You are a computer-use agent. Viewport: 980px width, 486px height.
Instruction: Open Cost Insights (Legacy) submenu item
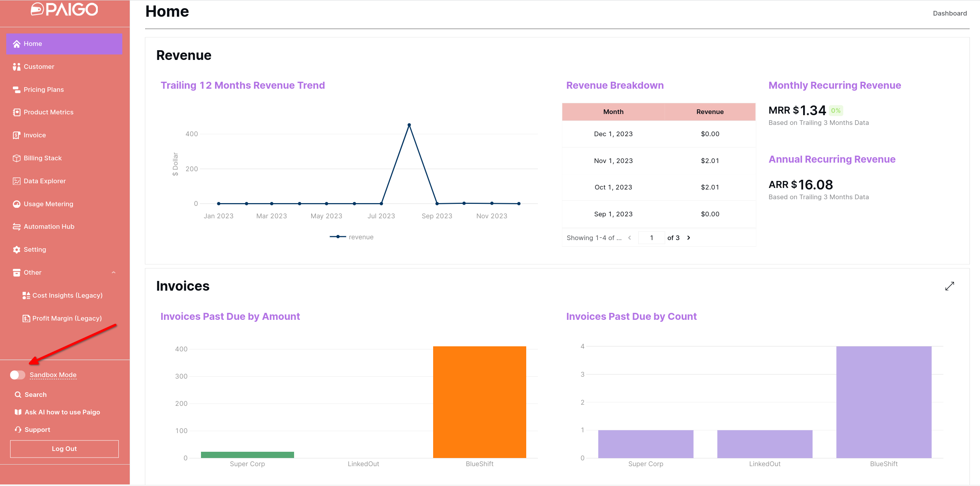tap(67, 296)
